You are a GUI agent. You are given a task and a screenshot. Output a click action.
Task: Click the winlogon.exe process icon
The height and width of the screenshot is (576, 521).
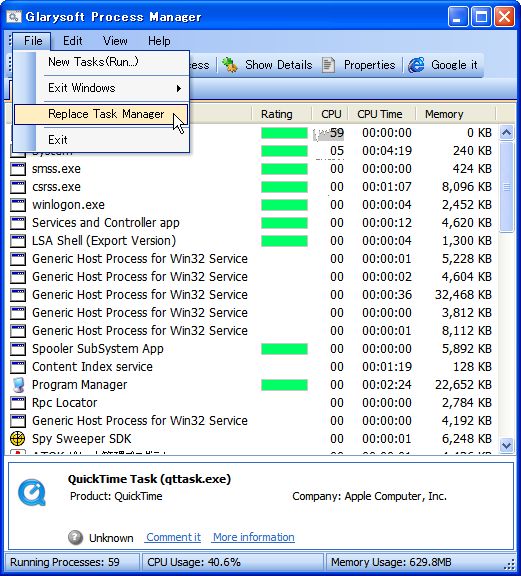pyautogui.click(x=18, y=205)
